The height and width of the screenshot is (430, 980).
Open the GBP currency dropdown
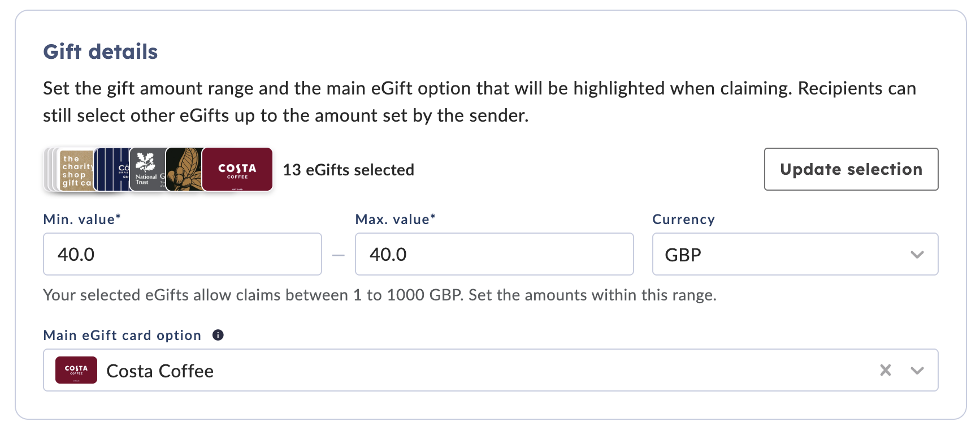tap(795, 254)
